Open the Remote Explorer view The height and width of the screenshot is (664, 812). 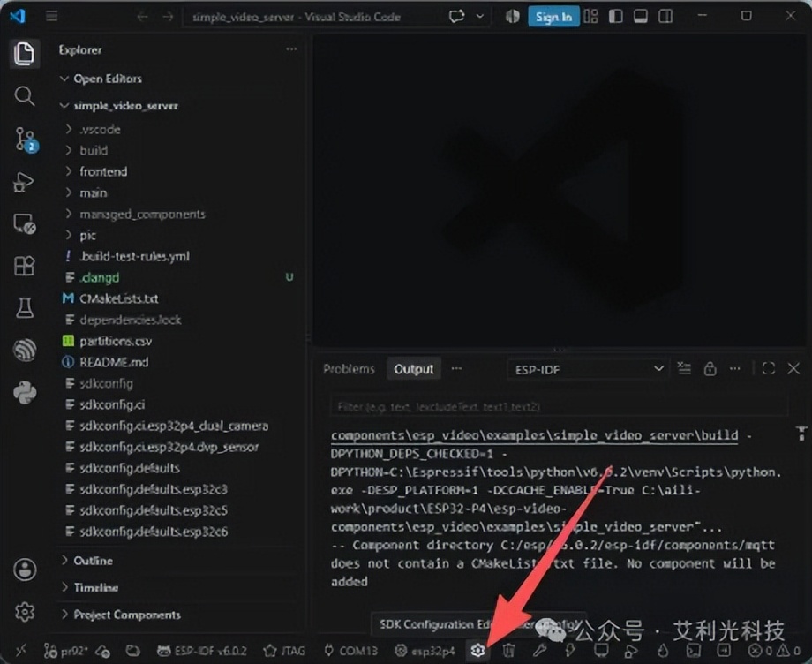[25, 223]
